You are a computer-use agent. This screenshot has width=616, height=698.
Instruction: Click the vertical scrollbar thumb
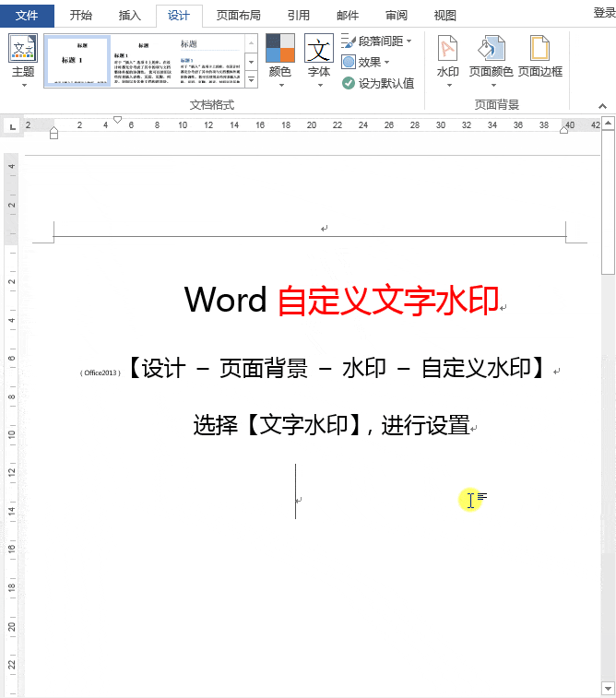click(608, 202)
